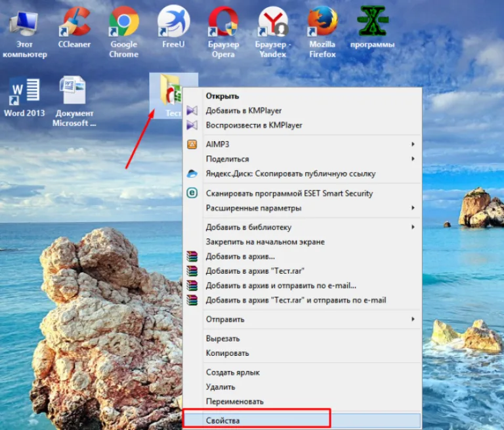Expand the AIMP3 submenu arrow
Viewport: 504px width, 430px height.
tap(413, 144)
